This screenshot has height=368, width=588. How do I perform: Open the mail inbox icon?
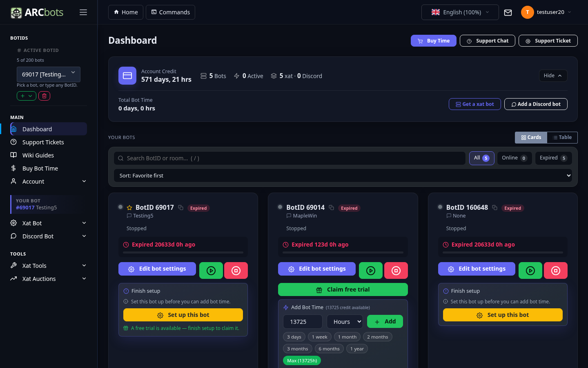pos(508,12)
